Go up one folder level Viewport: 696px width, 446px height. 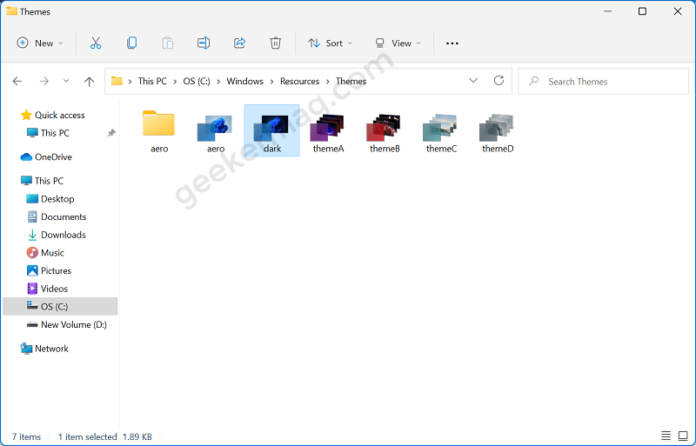[89, 81]
